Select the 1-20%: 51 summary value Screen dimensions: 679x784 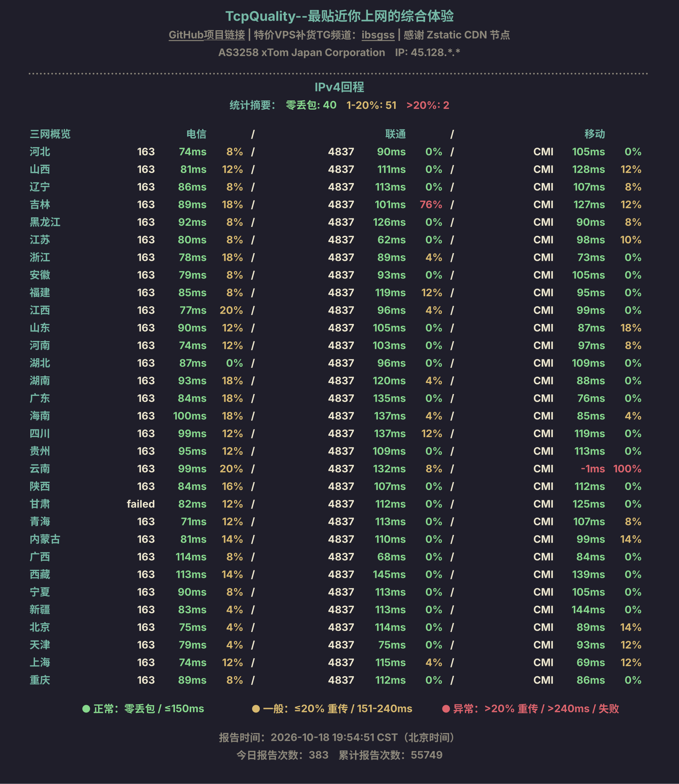(371, 105)
